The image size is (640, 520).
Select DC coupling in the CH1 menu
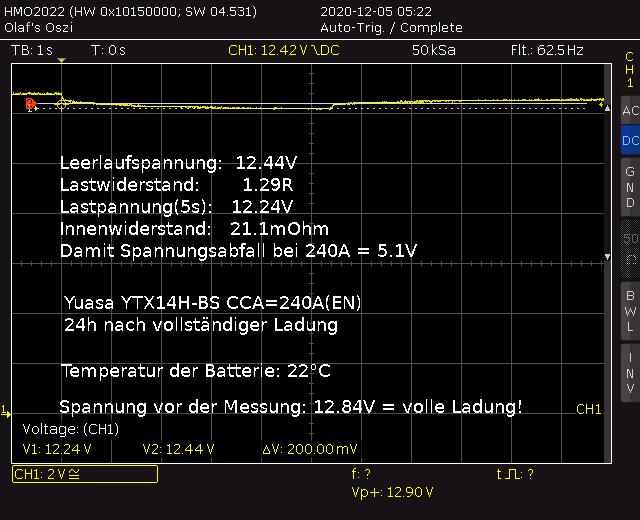tap(629, 141)
